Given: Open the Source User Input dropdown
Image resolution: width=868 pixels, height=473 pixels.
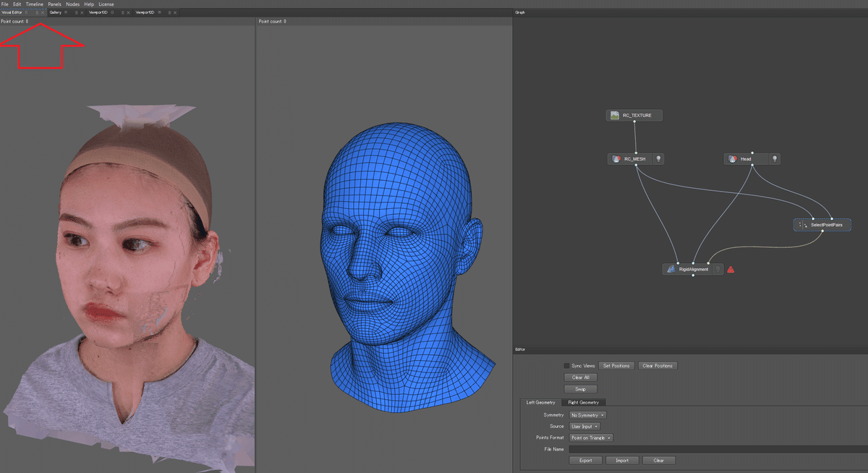Looking at the screenshot, I should point(584,427).
